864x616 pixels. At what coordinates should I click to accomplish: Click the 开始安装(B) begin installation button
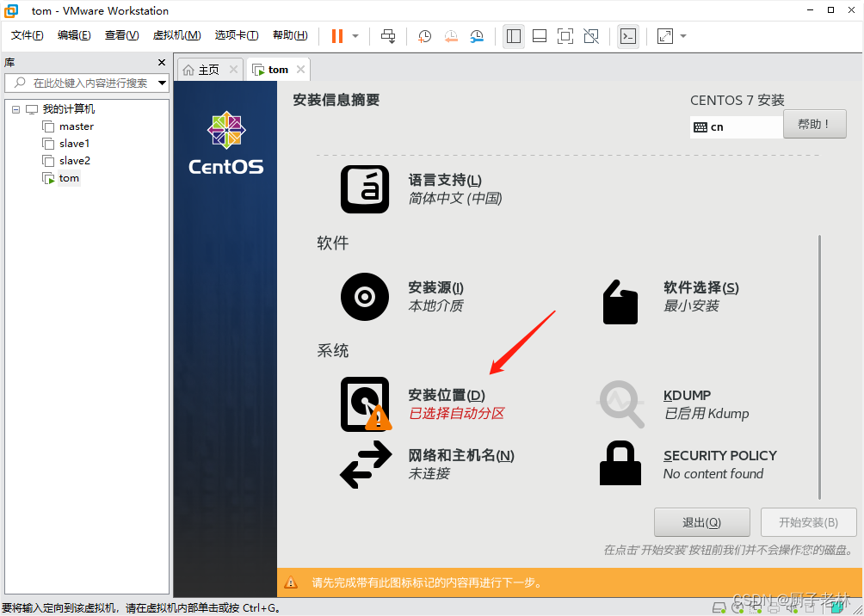click(x=808, y=522)
